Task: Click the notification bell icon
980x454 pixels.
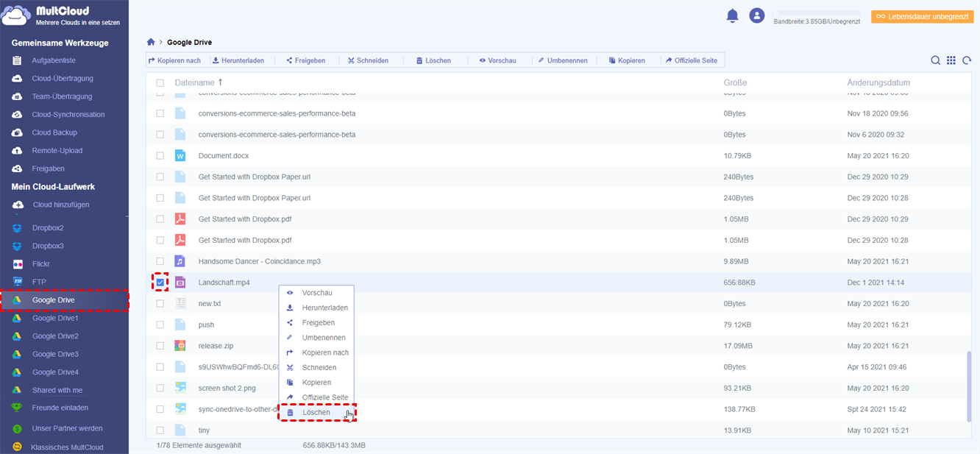Action: 732,15
